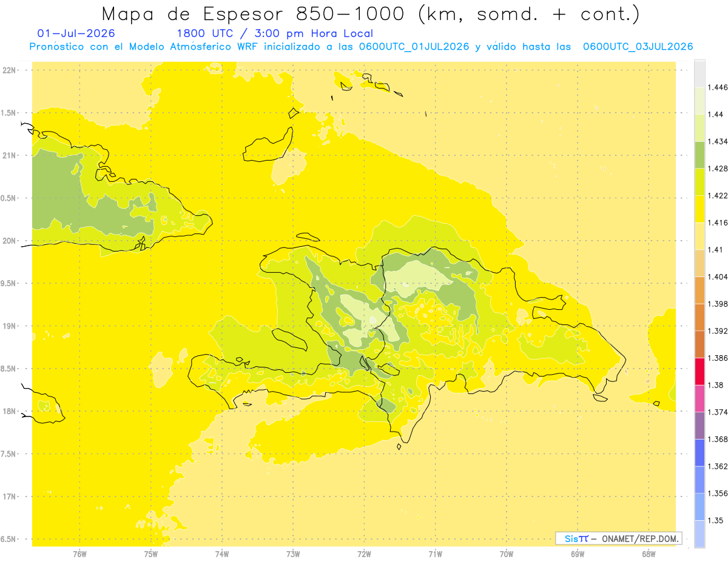Viewport: 728px width, 562px height.
Task: Click the legend value '1.416'
Action: (x=719, y=222)
